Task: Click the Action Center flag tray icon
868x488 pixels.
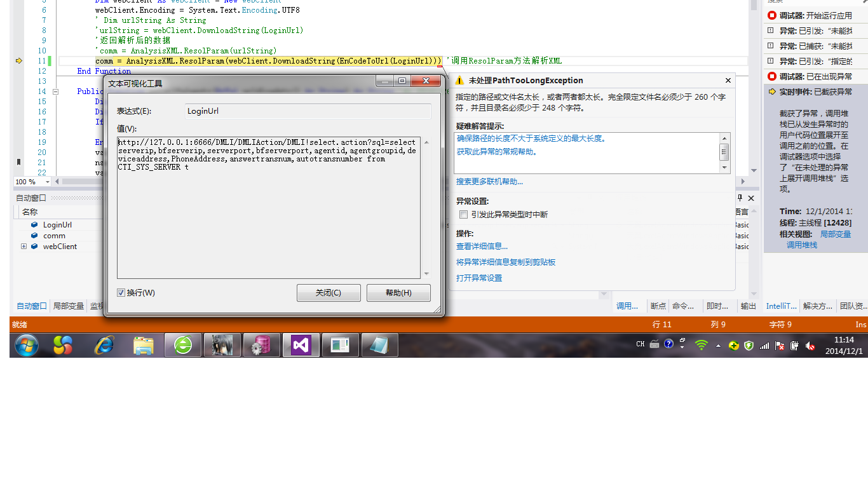Action: pos(780,346)
